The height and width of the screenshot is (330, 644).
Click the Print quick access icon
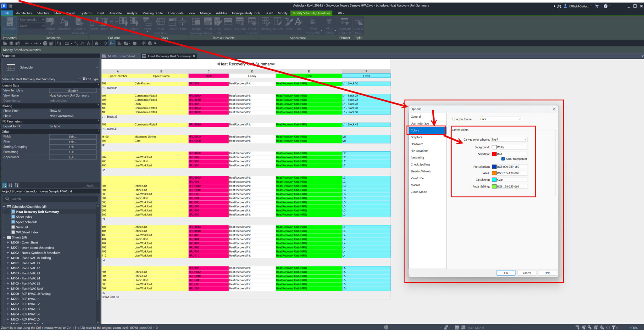[45, 43]
